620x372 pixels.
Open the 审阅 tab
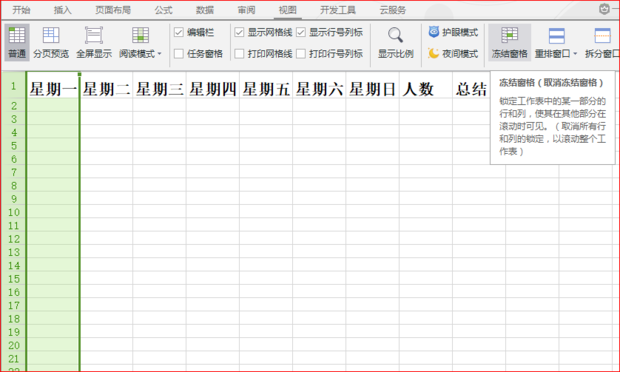pos(246,10)
